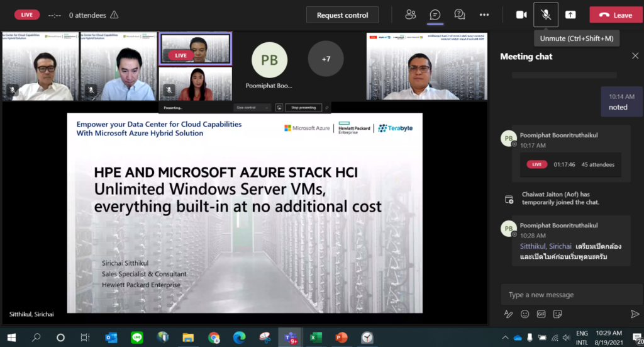The width and height of the screenshot is (644, 347).
Task: Click the slide title 'HPE AND MICROSOFT AZURE STACK HCI'
Action: 226,173
